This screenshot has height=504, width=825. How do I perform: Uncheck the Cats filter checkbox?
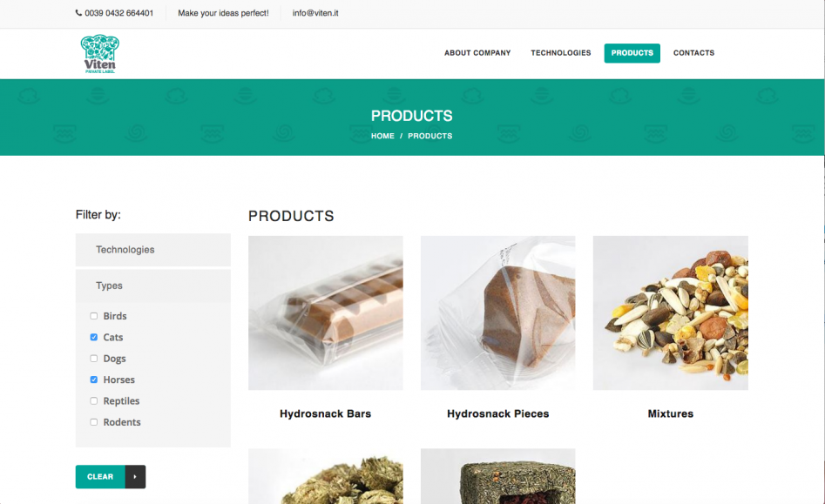[x=94, y=337]
